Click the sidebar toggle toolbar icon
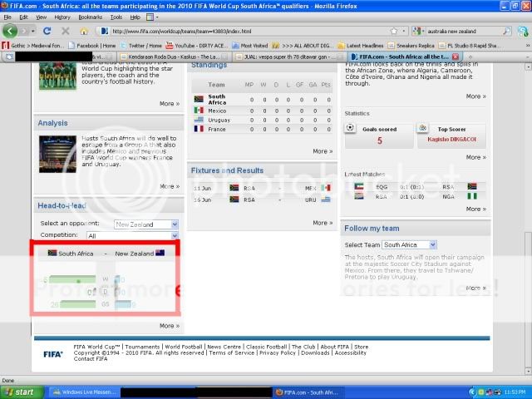Viewport: 532px width, 399px height. [x=150, y=17]
